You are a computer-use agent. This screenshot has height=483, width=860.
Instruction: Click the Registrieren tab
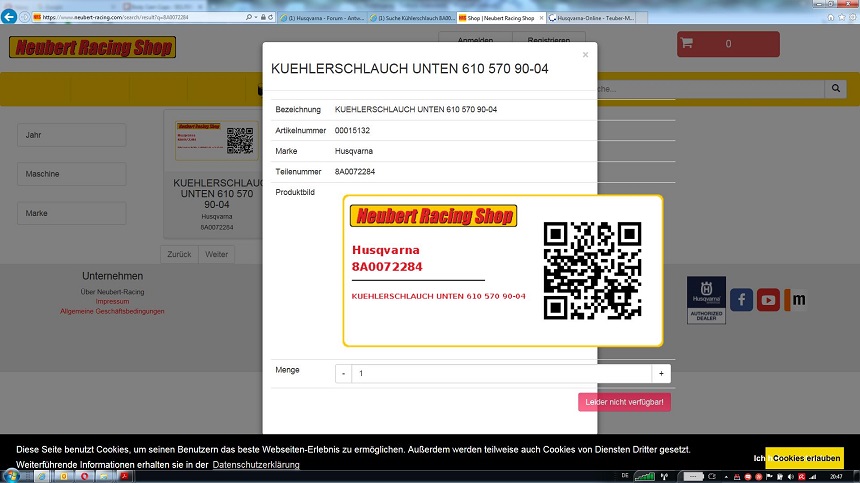tap(548, 39)
